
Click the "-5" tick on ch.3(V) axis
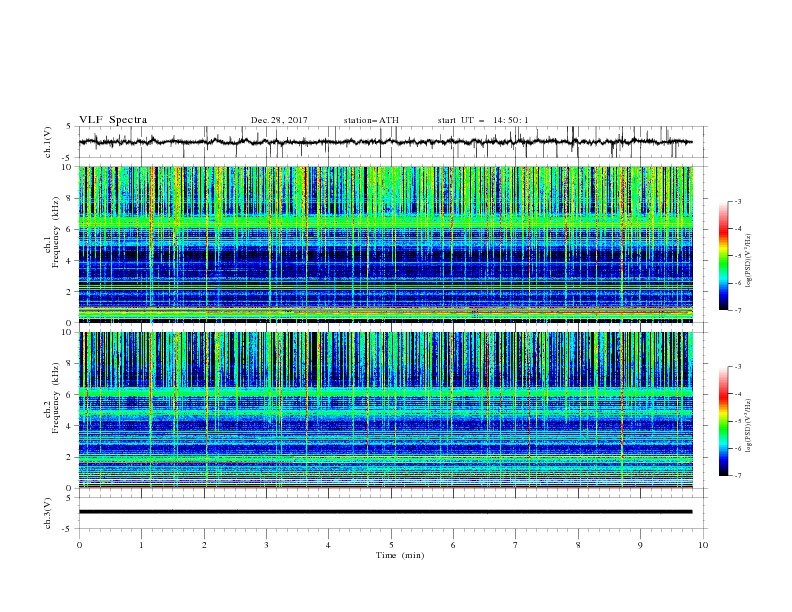[x=68, y=529]
